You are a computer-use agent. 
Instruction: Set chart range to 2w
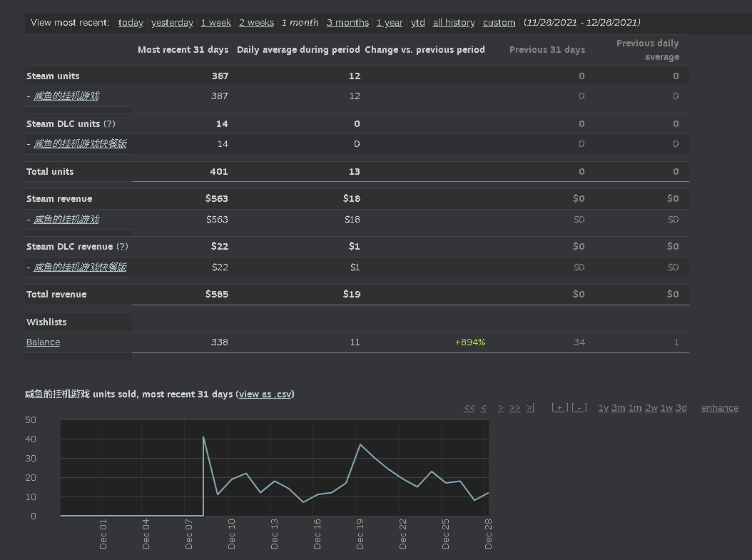pyautogui.click(x=651, y=408)
